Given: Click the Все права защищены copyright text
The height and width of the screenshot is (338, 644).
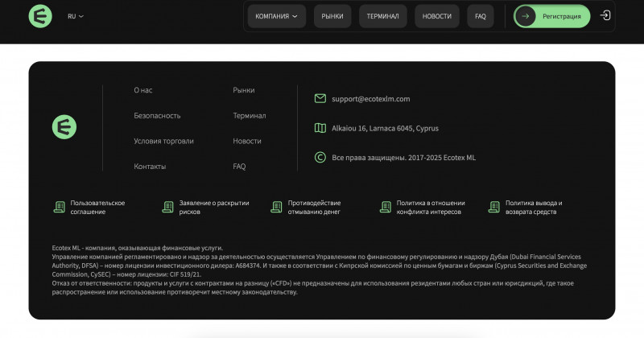Looking at the screenshot, I should tap(404, 158).
